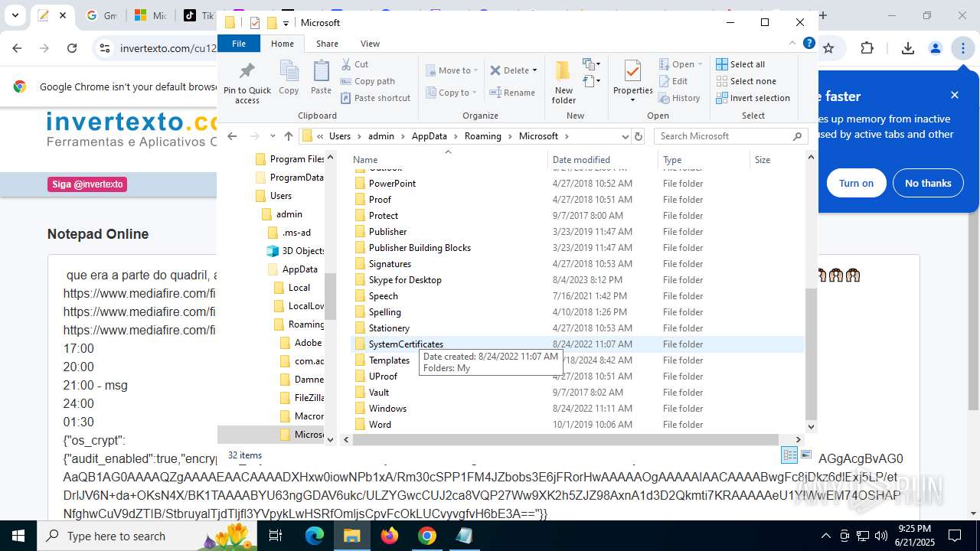
Task: Go back in File Explorer
Action: (233, 136)
